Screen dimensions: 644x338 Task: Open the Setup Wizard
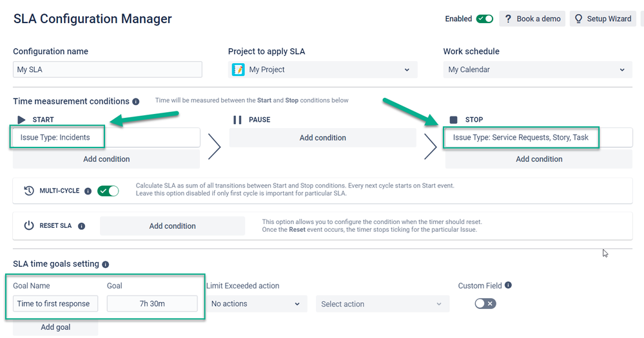(603, 19)
